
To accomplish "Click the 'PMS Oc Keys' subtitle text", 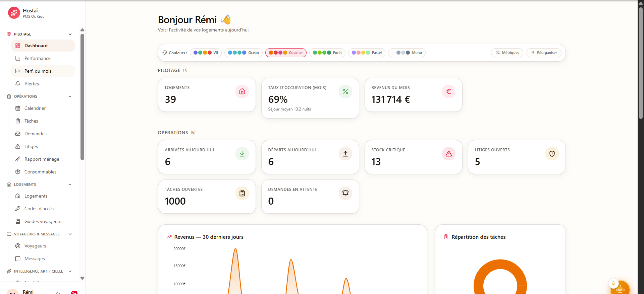I will pyautogui.click(x=33, y=16).
